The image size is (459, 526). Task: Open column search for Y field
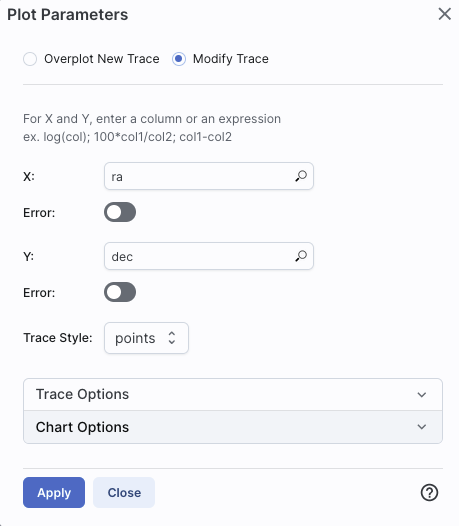coord(301,256)
